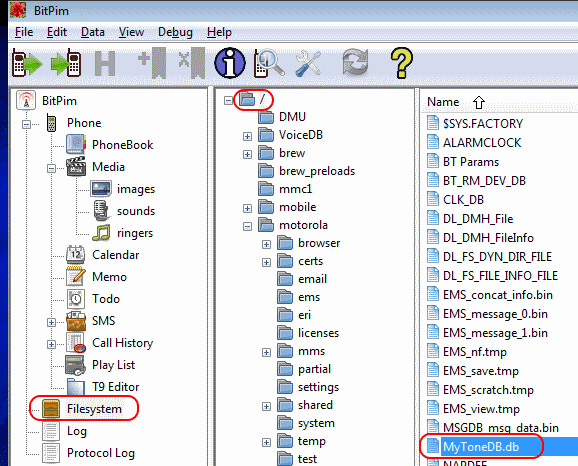Expand the mobile folder

[x=247, y=208]
